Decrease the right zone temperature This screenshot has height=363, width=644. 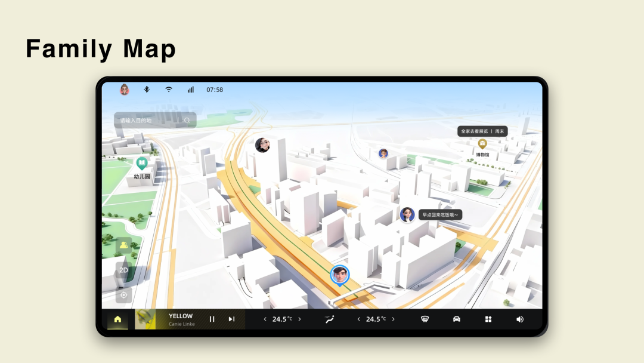click(358, 319)
